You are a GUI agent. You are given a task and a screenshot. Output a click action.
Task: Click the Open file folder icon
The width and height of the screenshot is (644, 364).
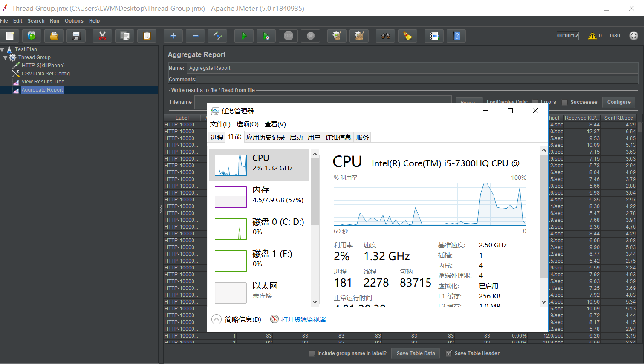coord(54,36)
